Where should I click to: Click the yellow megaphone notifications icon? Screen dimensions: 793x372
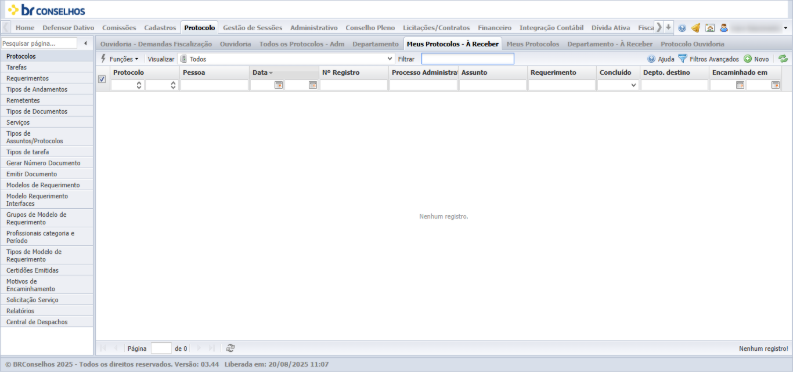coord(695,28)
